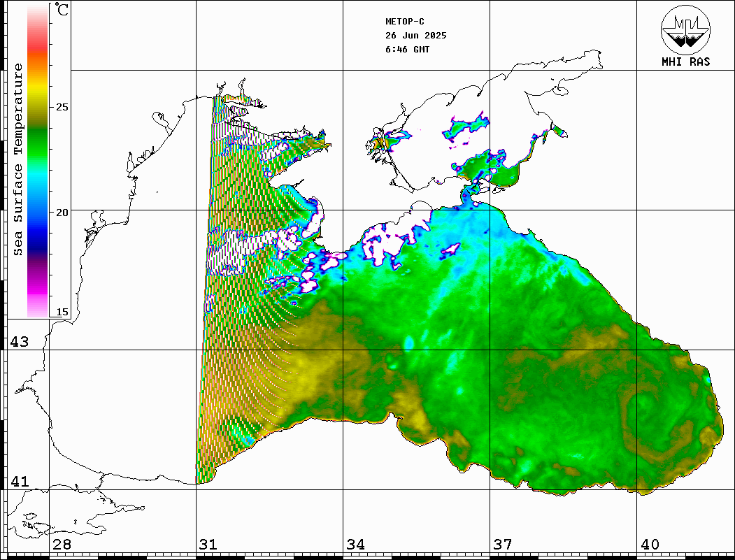
Task: Click the latitude label '43'
Action: [20, 342]
